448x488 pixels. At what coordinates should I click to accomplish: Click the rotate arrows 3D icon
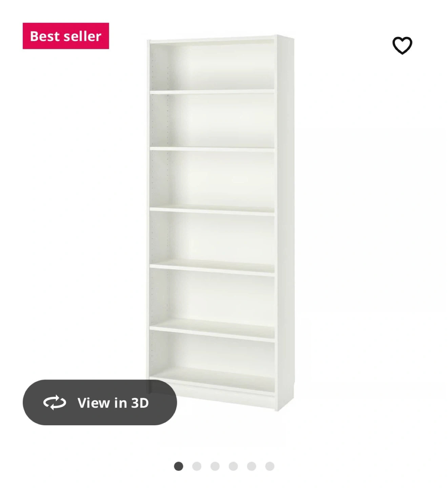[x=55, y=403]
